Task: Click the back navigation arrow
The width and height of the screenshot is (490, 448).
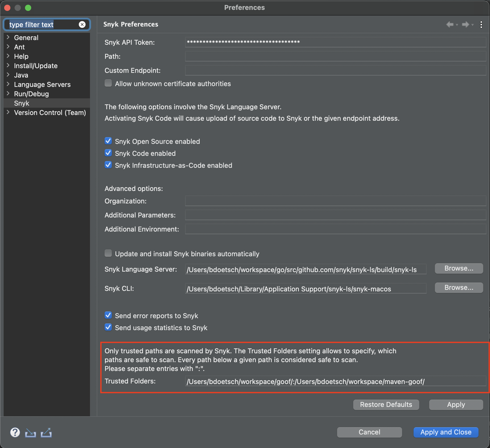Action: (450, 24)
